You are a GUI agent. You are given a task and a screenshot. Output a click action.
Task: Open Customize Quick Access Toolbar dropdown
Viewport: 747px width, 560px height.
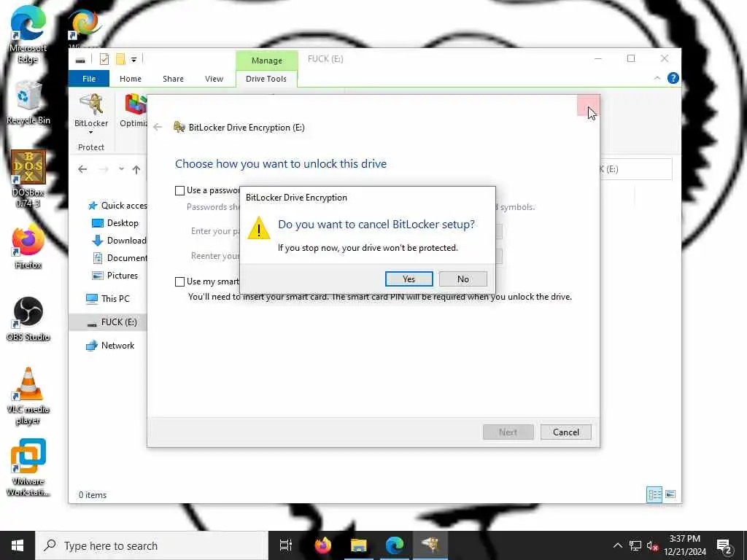pos(134,60)
